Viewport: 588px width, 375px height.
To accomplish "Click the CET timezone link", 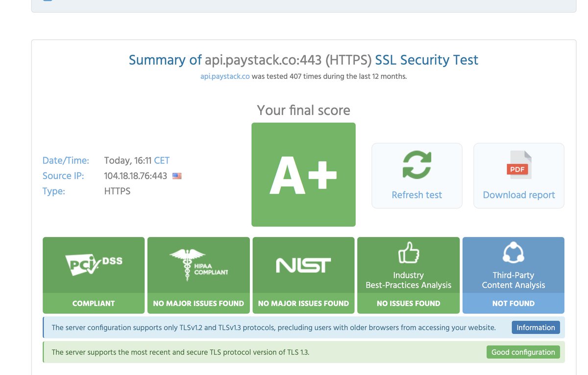I will coord(162,160).
